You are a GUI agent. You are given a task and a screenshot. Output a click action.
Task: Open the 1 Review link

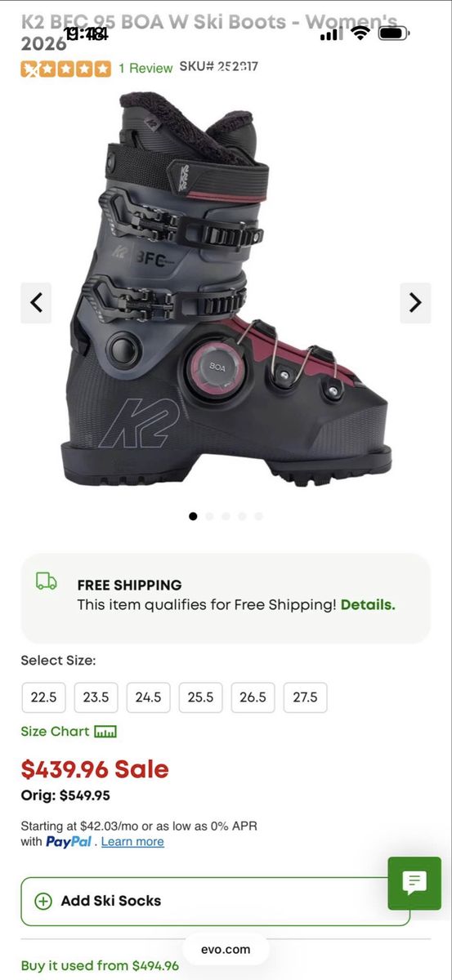tap(145, 69)
